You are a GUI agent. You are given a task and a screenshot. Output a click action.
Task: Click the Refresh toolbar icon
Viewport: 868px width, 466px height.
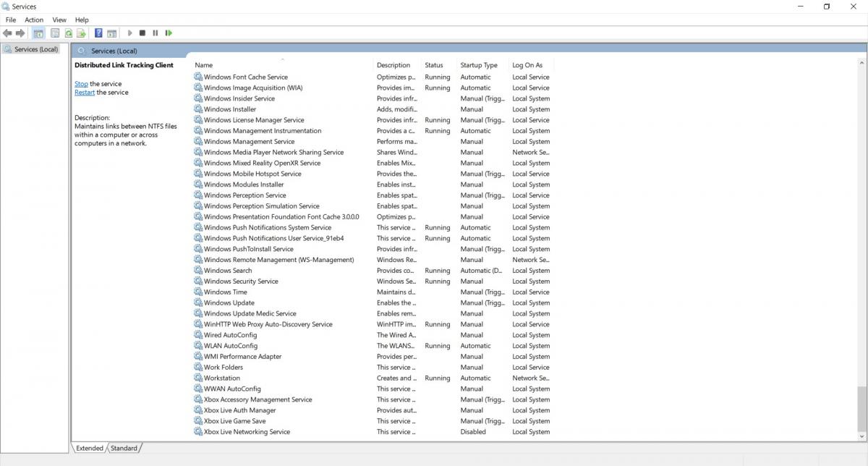pyautogui.click(x=69, y=33)
